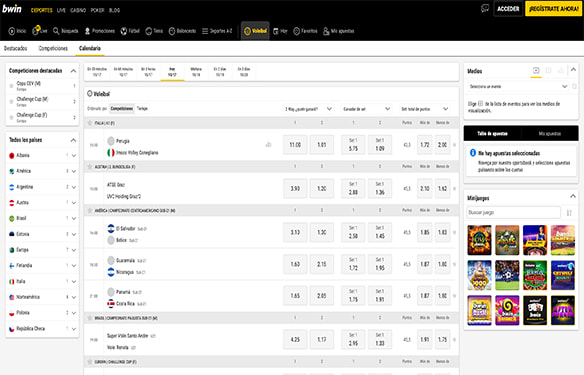Open the Fútbol sports section

point(130,31)
